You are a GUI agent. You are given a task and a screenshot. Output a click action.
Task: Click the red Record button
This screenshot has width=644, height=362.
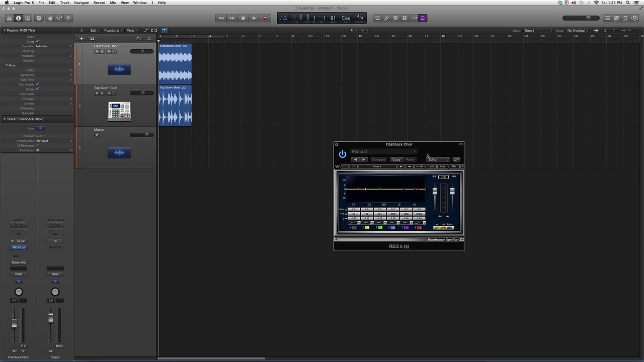(x=265, y=18)
